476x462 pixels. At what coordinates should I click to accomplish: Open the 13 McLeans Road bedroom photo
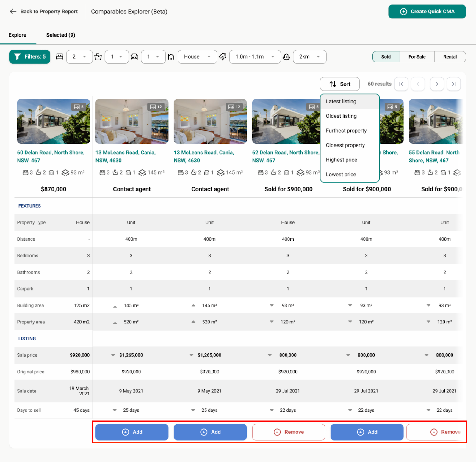pos(132,121)
